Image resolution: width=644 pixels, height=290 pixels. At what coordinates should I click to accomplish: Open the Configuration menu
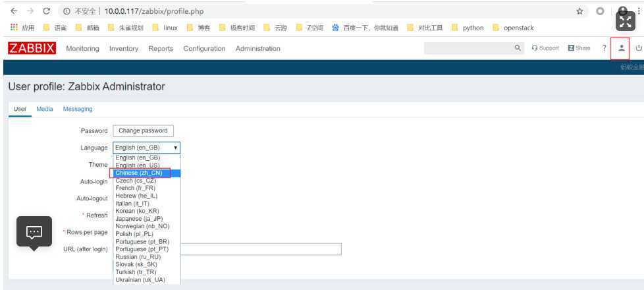point(204,49)
